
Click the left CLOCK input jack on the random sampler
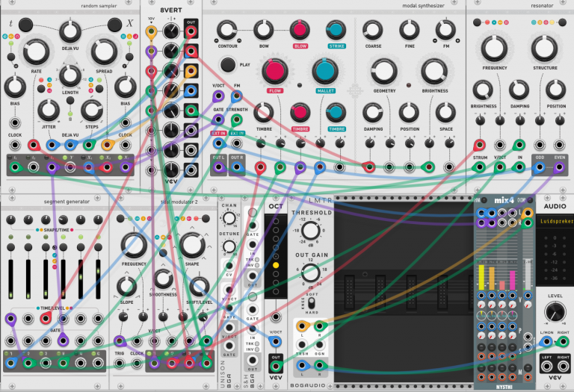15,145
